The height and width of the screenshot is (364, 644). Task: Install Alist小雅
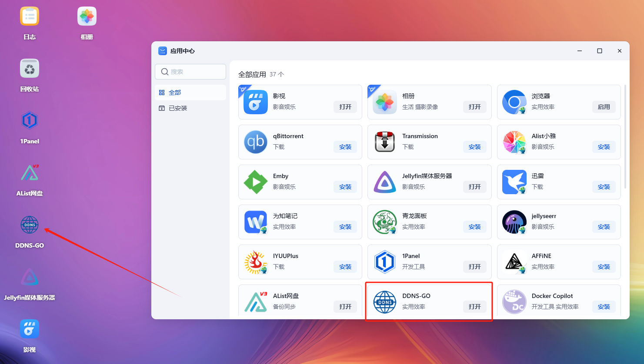[x=604, y=147]
